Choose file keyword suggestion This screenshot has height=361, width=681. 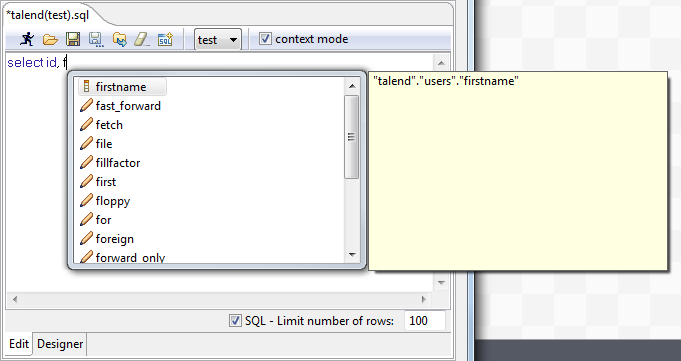click(104, 144)
